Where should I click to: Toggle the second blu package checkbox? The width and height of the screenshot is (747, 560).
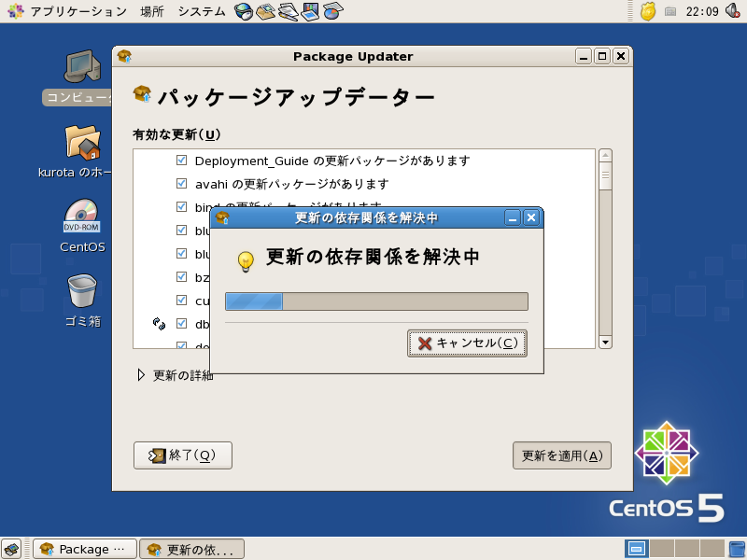181,253
